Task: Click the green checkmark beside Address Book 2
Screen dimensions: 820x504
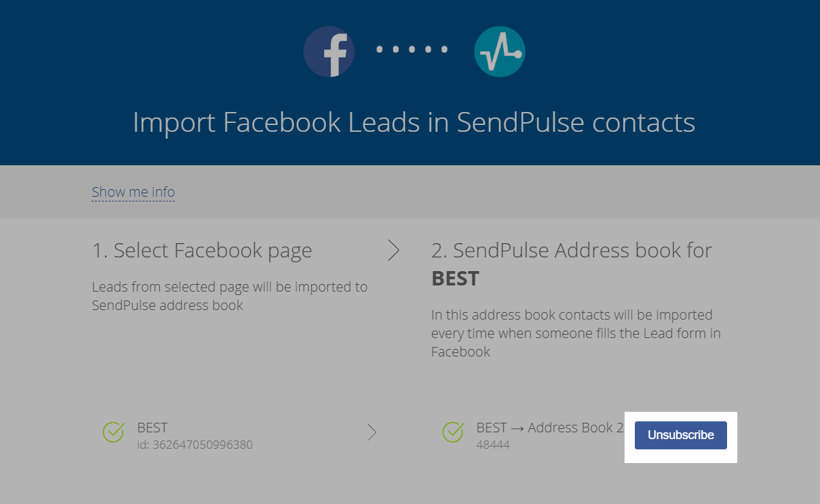Action: (454, 432)
